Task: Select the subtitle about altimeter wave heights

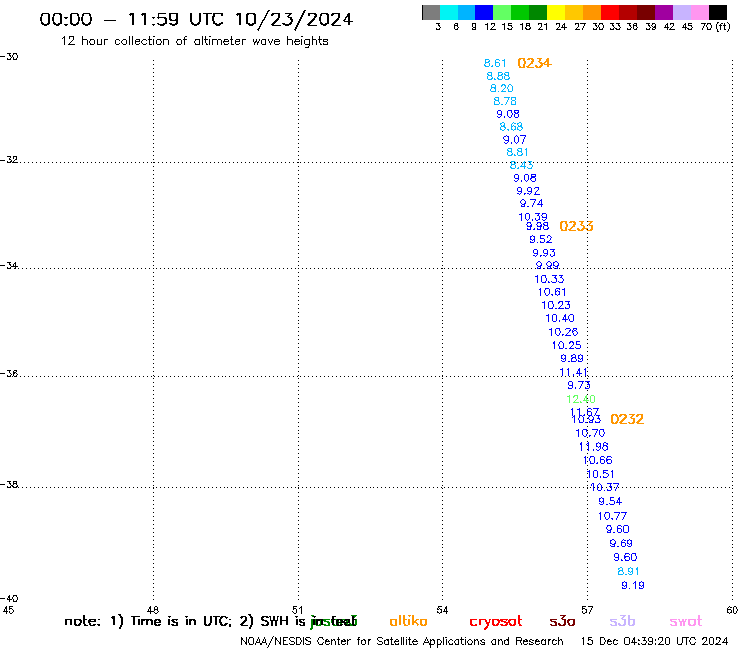Action: [x=194, y=42]
